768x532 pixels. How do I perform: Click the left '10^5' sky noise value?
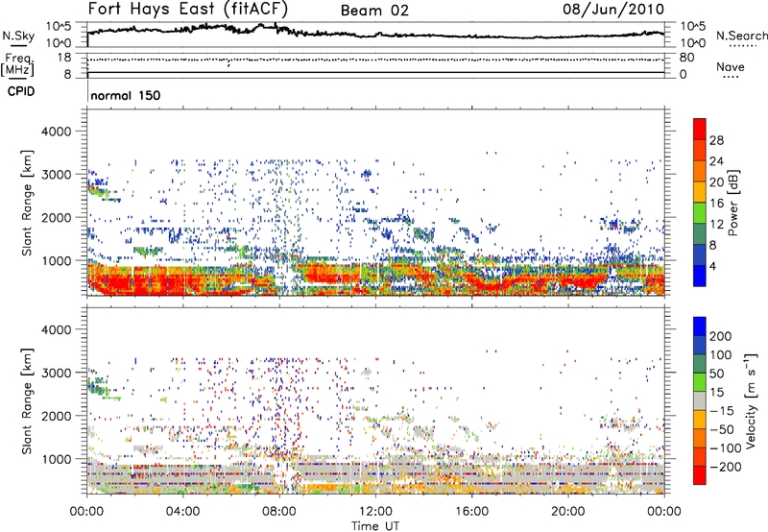(x=59, y=27)
